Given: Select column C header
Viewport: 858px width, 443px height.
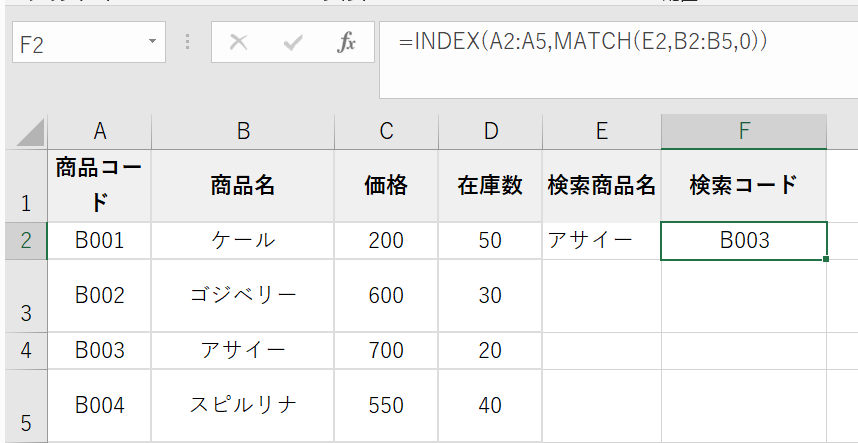Looking at the screenshot, I should tap(386, 132).
